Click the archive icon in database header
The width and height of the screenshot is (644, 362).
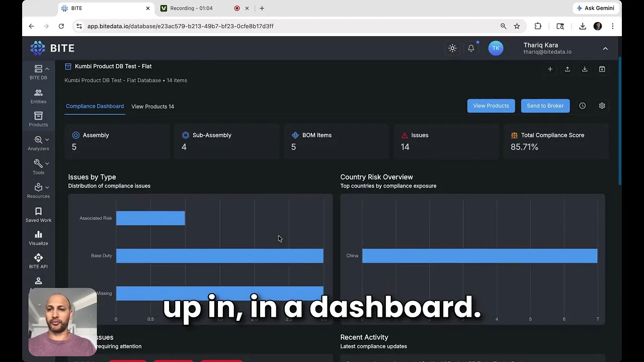point(602,69)
